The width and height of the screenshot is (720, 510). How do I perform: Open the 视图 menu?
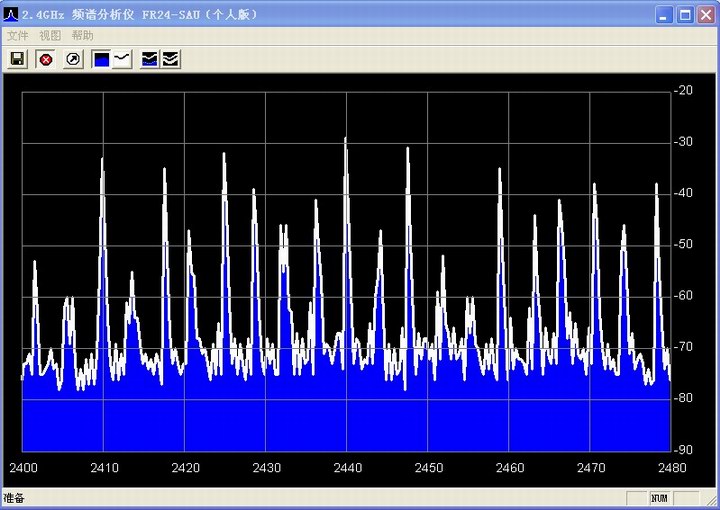click(x=50, y=36)
